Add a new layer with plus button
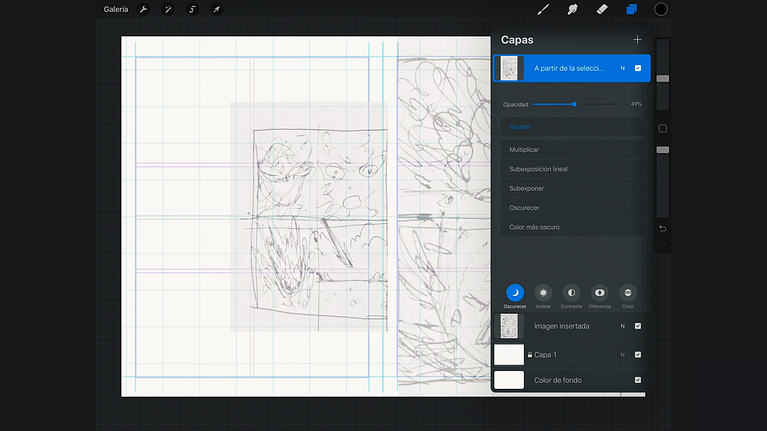Screen dimensions: 767x431 [x=637, y=40]
